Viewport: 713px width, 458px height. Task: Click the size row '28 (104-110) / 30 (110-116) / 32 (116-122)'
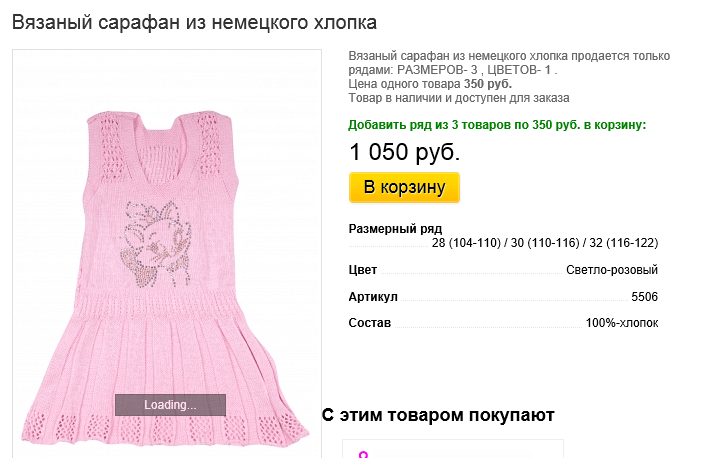[544, 243]
